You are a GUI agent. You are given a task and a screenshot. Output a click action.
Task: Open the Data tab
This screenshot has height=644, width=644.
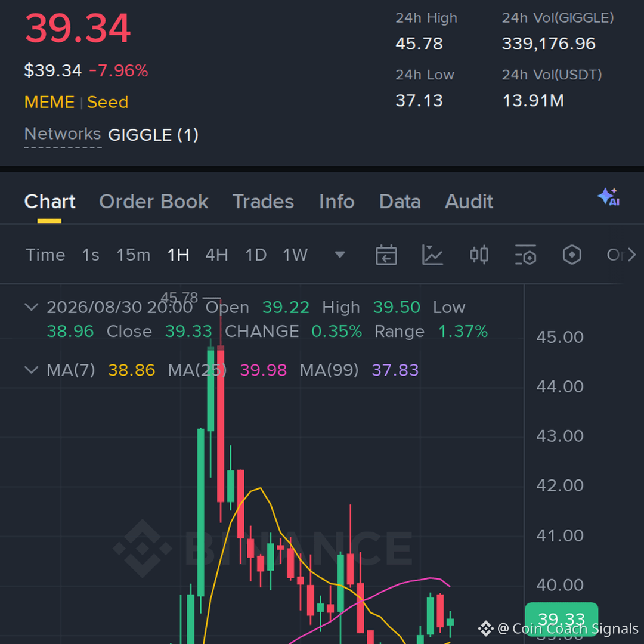click(400, 202)
